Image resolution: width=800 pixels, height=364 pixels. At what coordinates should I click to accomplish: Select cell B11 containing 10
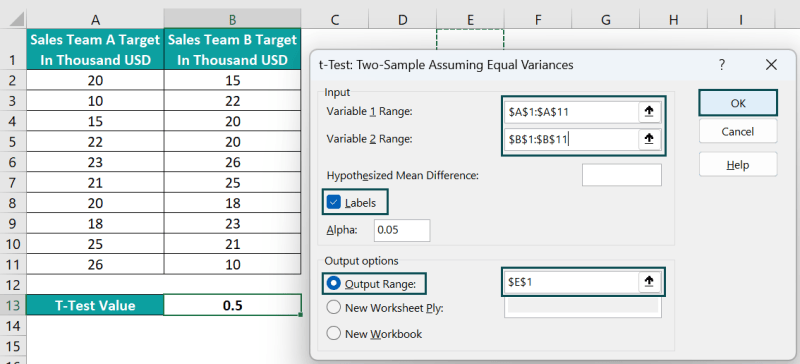point(232,264)
